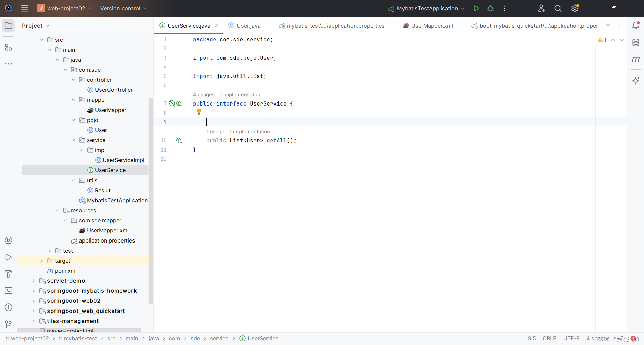Open the code with me user icon
Viewport: 644px width, 345px height.
pyautogui.click(x=541, y=8)
